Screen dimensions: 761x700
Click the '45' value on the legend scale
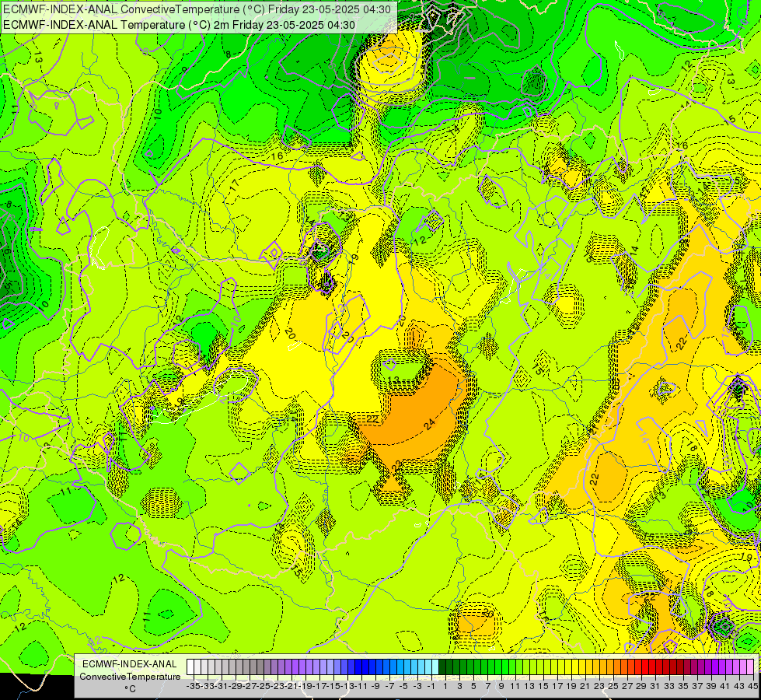point(752,686)
